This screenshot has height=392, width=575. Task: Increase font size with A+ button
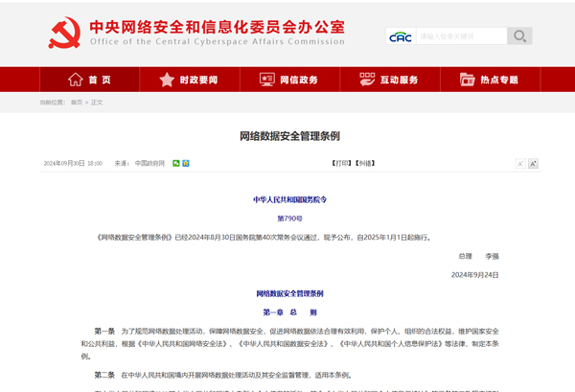click(x=533, y=164)
